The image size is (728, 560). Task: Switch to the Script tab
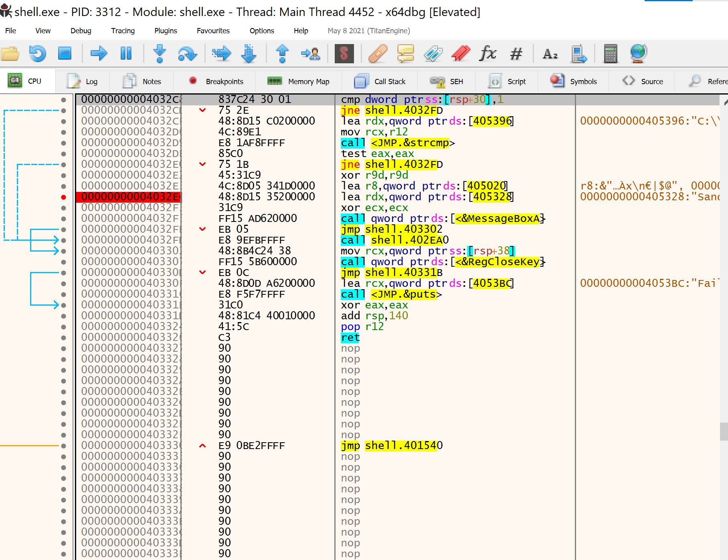pyautogui.click(x=507, y=81)
